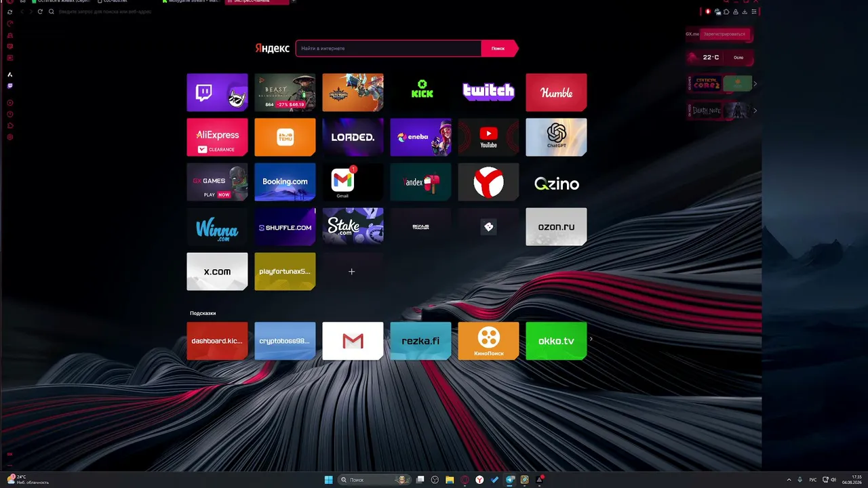Click the GX.me Зарегистрироваться button
Image resolution: width=868 pixels, height=488 pixels.
[x=724, y=34]
